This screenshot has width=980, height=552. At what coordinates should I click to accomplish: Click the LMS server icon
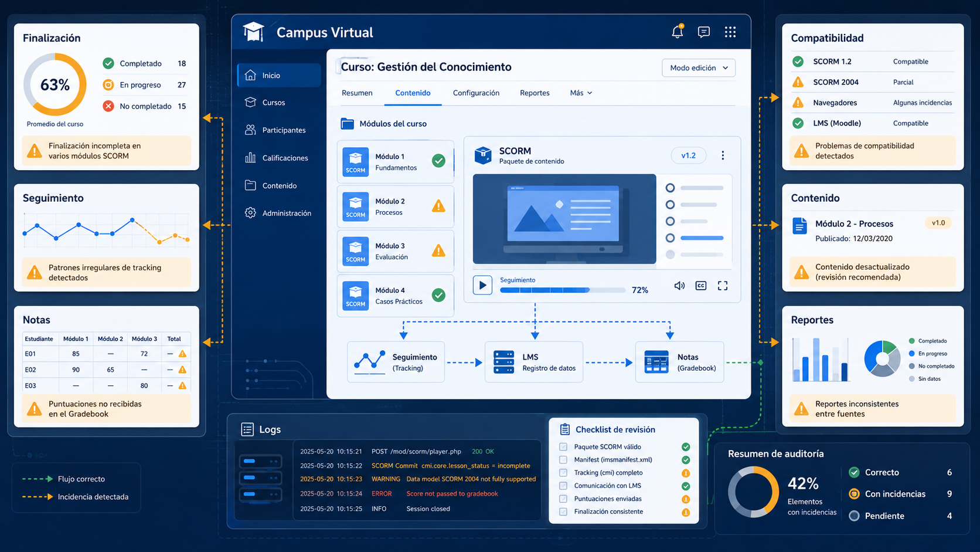[x=503, y=362]
